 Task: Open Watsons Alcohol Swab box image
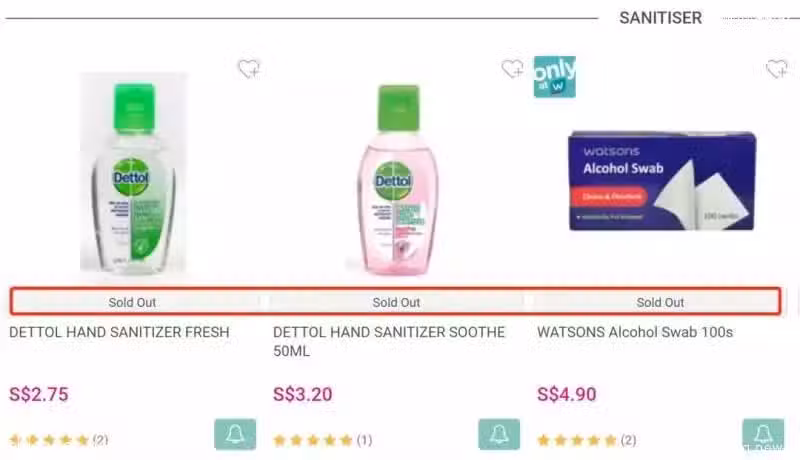pyautogui.click(x=662, y=181)
